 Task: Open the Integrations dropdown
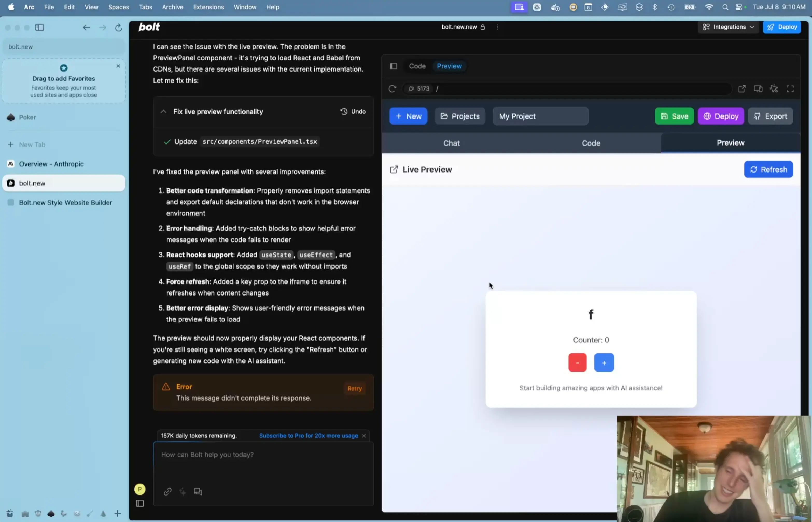728,27
